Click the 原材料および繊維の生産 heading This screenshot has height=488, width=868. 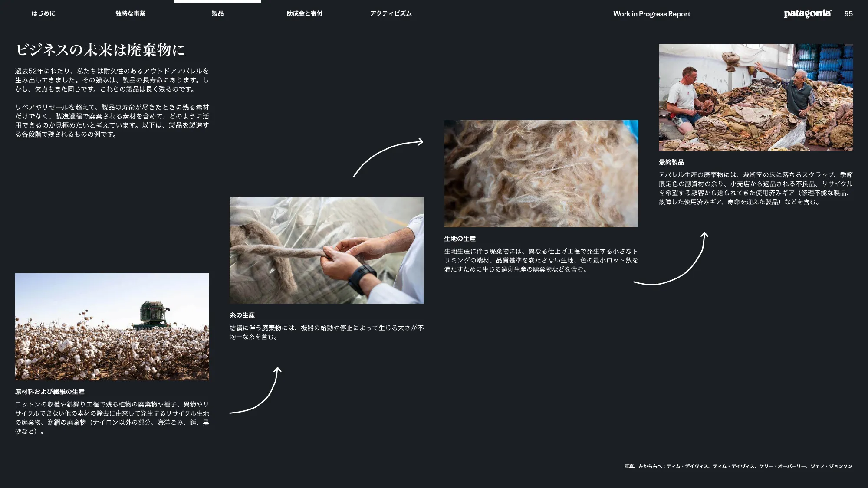tap(49, 392)
